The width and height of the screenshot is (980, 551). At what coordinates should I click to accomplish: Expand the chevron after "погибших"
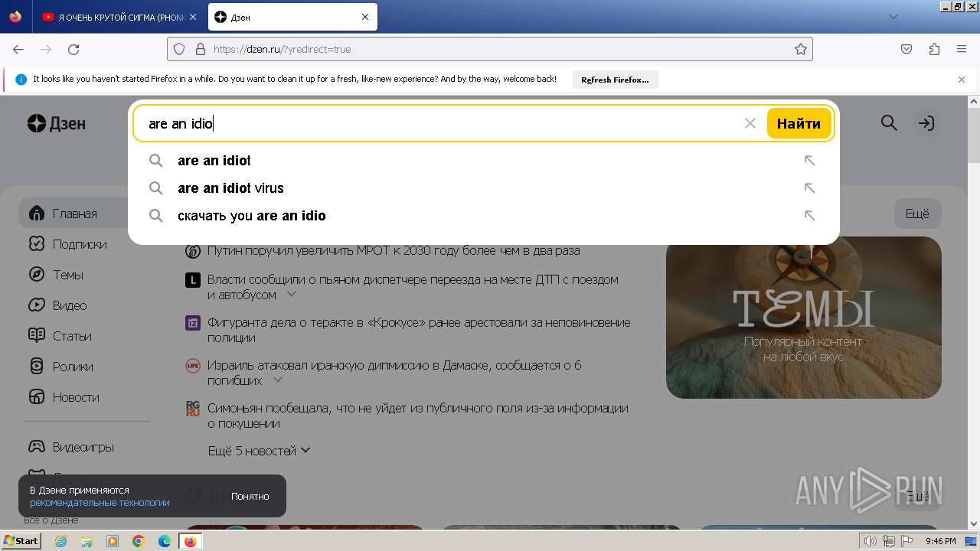click(278, 380)
